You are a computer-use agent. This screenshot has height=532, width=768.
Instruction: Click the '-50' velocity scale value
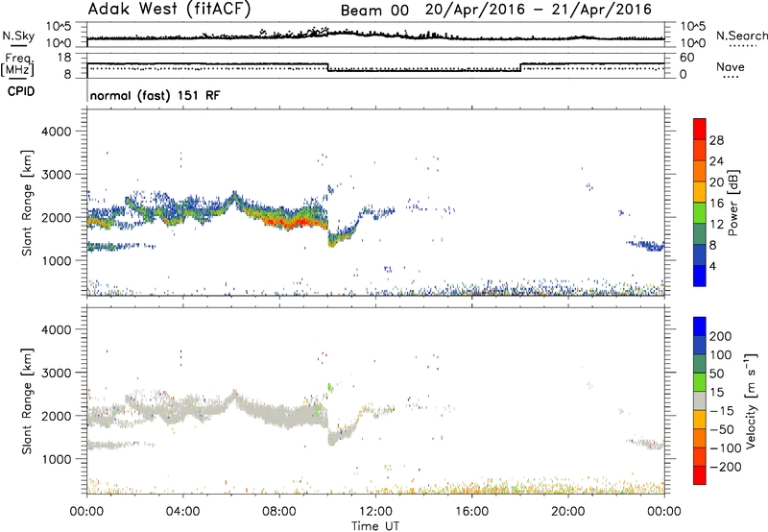722,429
